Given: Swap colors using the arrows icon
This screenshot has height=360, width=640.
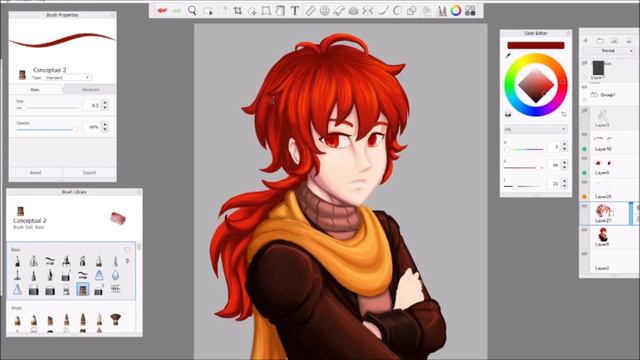Looking at the screenshot, I should point(564,114).
